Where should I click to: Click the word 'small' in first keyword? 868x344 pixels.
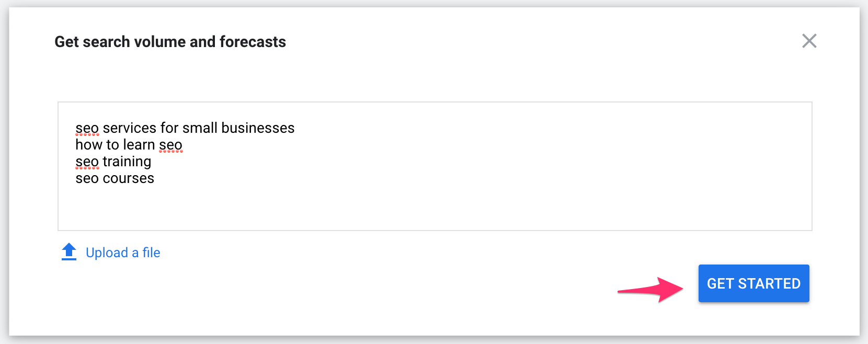point(200,128)
